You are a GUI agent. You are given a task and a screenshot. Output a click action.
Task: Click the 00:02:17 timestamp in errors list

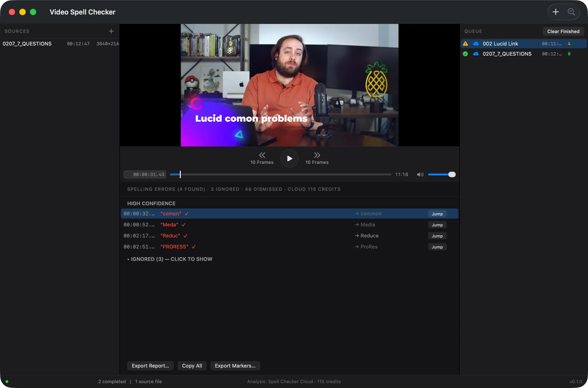pos(139,236)
